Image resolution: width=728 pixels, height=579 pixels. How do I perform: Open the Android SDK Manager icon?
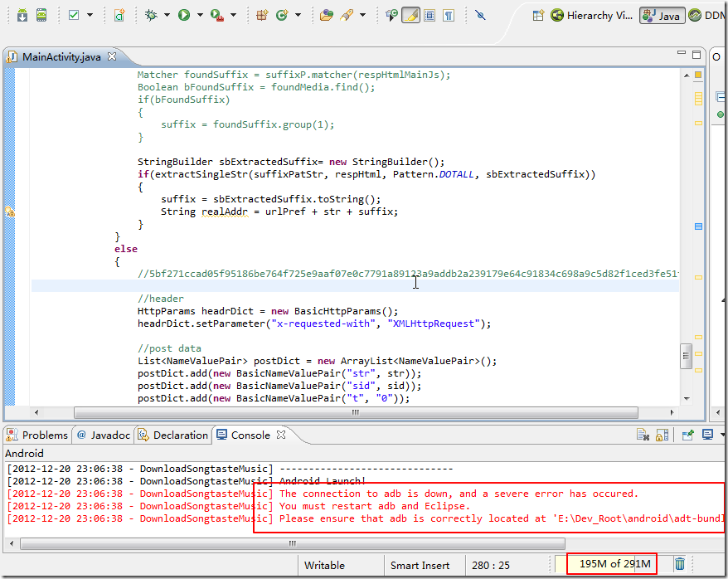click(x=22, y=15)
